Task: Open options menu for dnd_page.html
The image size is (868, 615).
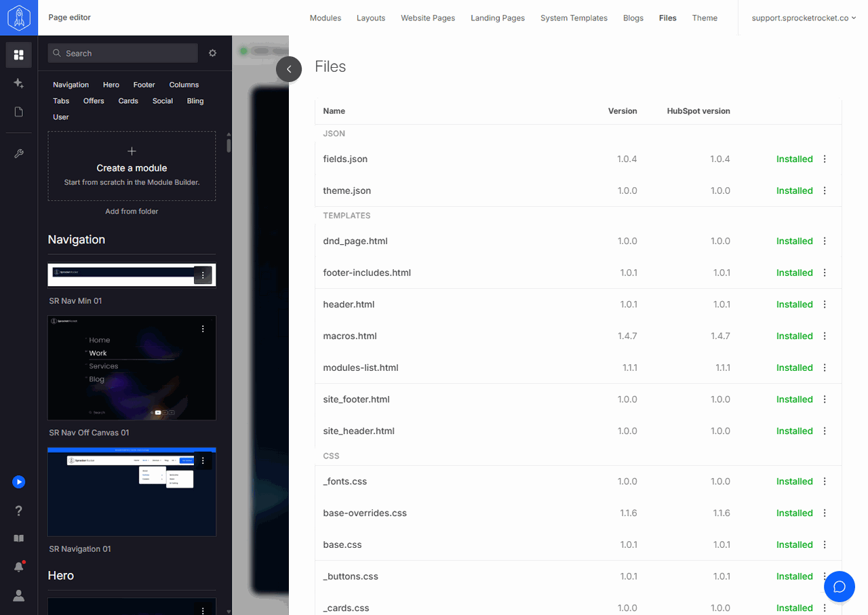Action: click(825, 241)
